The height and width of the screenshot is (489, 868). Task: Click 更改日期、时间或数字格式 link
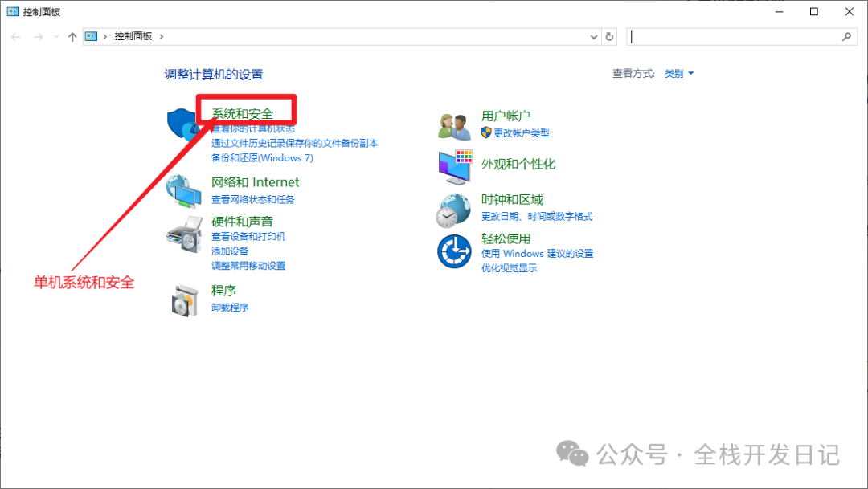tap(537, 216)
